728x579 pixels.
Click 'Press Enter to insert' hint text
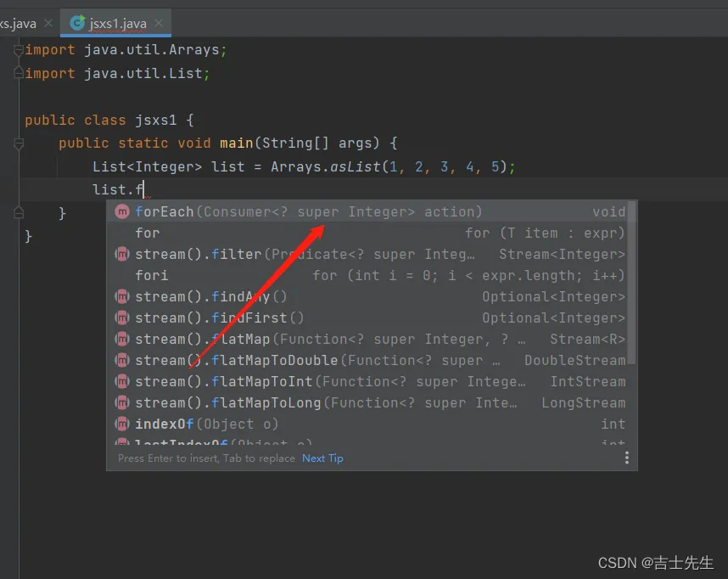pyautogui.click(x=169, y=458)
